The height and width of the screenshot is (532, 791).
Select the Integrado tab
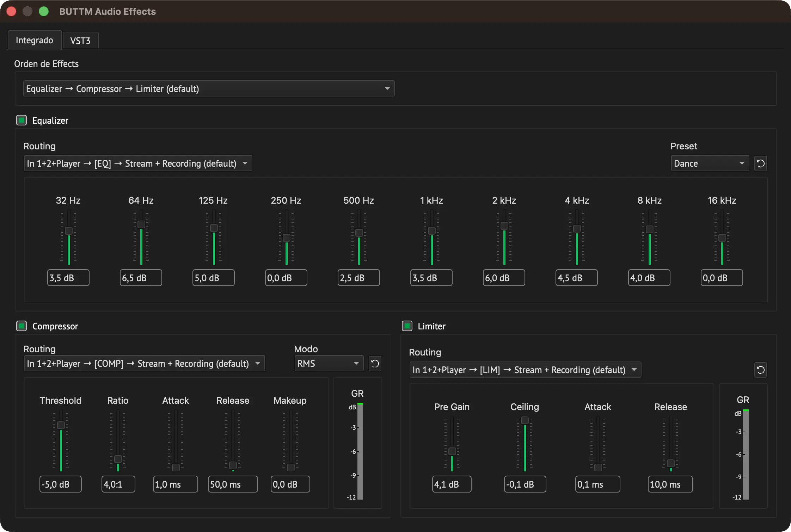[x=35, y=40]
